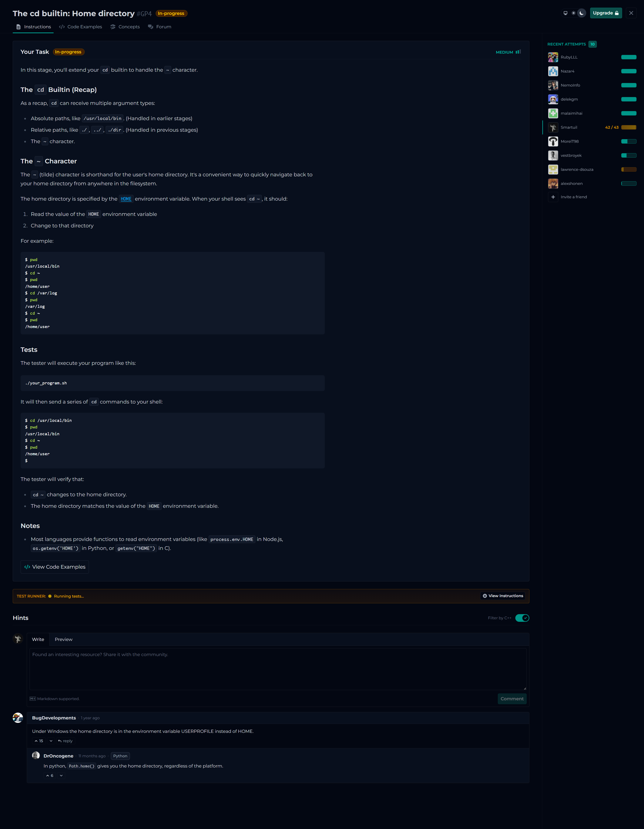Click into the hint comment text area
Image resolution: width=644 pixels, height=829 pixels.
click(278, 669)
